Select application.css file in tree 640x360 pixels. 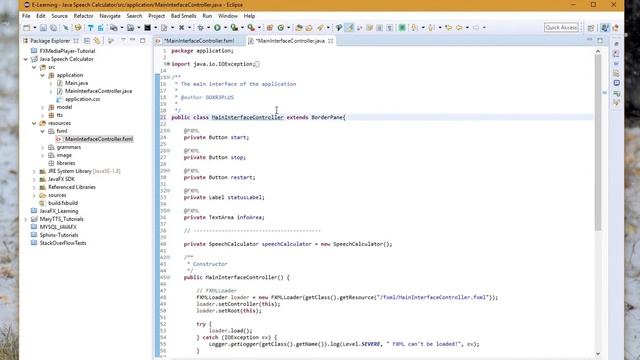(x=82, y=99)
